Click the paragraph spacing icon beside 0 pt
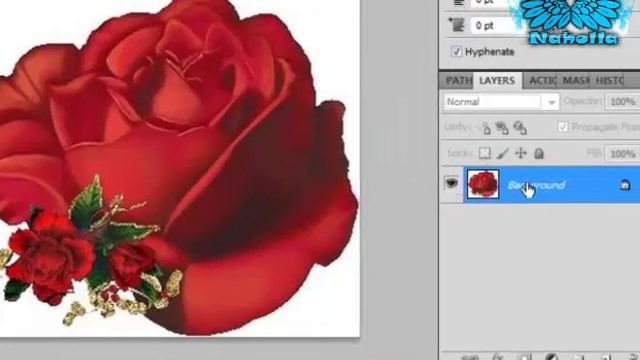The width and height of the screenshot is (640, 360). pyautogui.click(x=457, y=25)
